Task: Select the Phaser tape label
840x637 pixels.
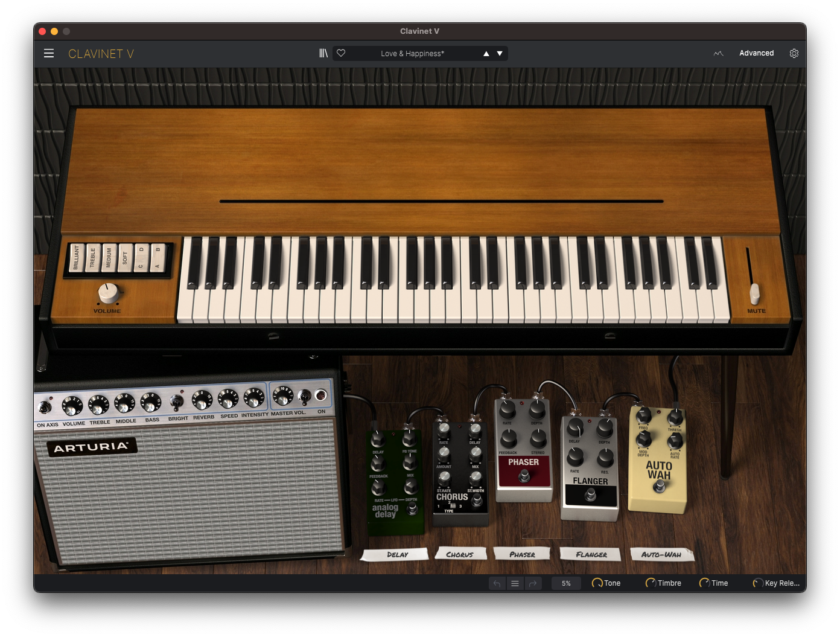Action: (522, 554)
